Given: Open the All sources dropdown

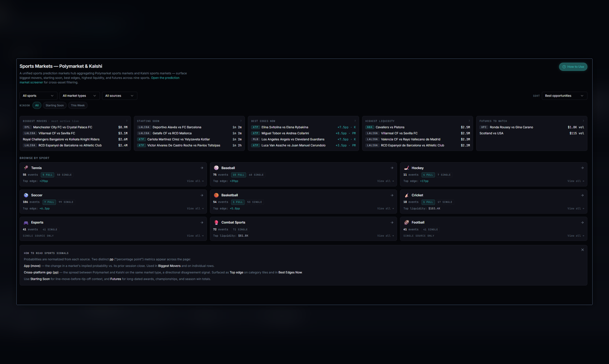Looking at the screenshot, I should [119, 96].
